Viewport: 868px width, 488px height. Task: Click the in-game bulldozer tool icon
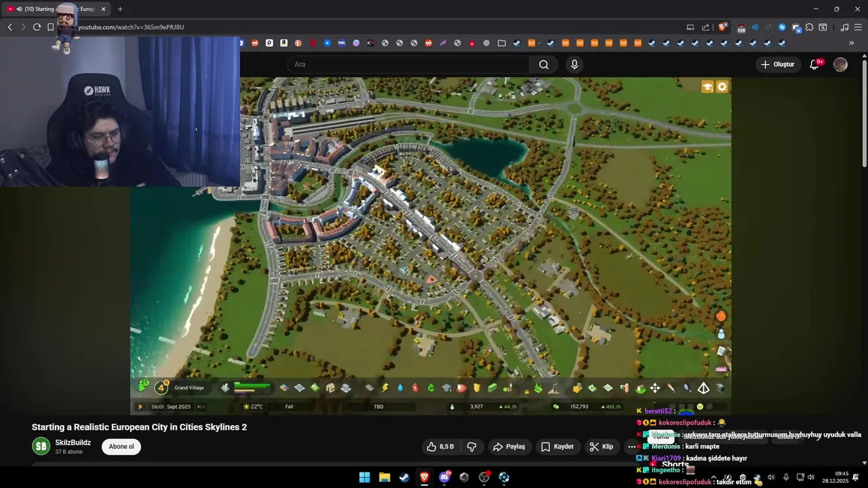pyautogui.click(x=577, y=388)
